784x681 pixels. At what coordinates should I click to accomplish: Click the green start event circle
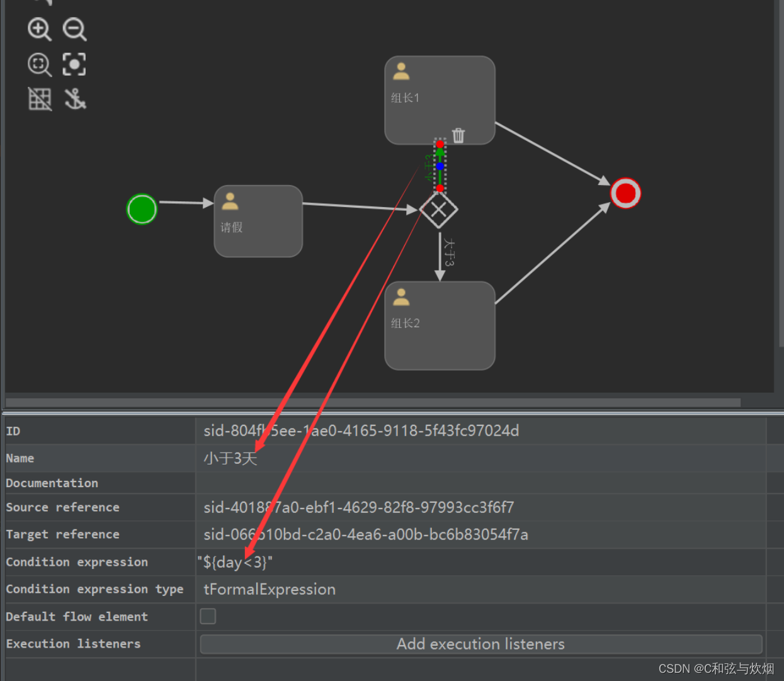click(x=141, y=209)
